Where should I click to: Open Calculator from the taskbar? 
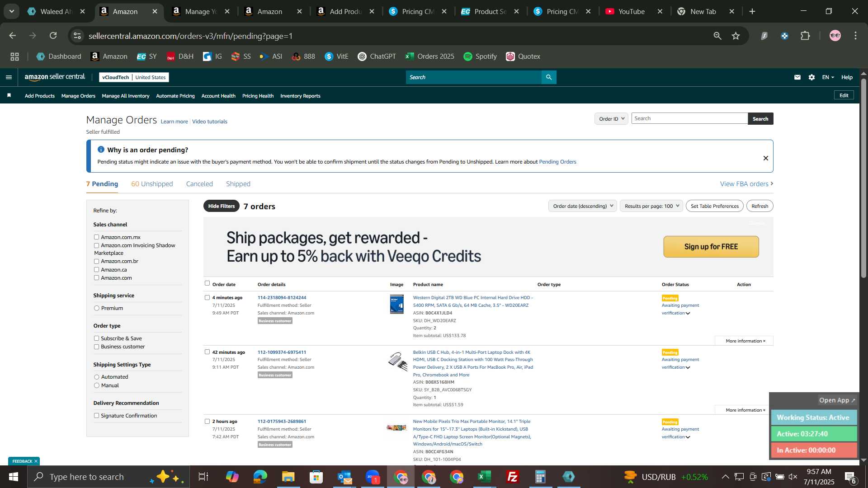(540, 477)
